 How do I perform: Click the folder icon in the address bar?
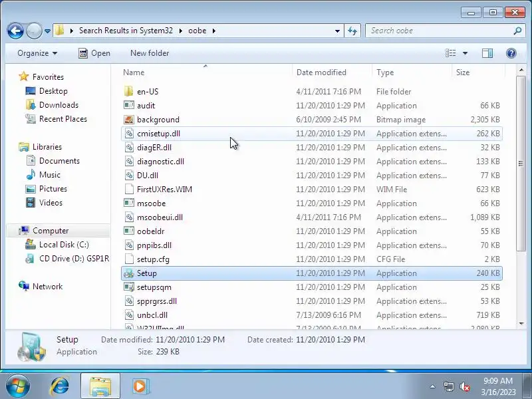click(x=60, y=31)
